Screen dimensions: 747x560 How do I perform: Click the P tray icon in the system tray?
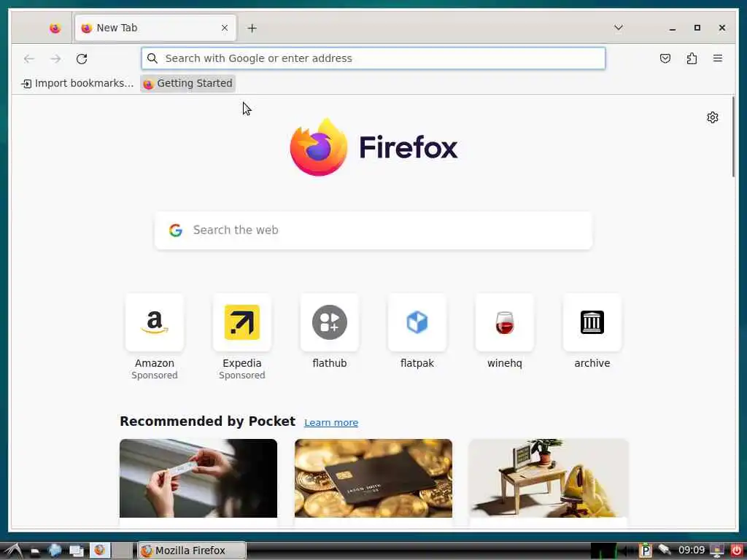click(x=645, y=551)
